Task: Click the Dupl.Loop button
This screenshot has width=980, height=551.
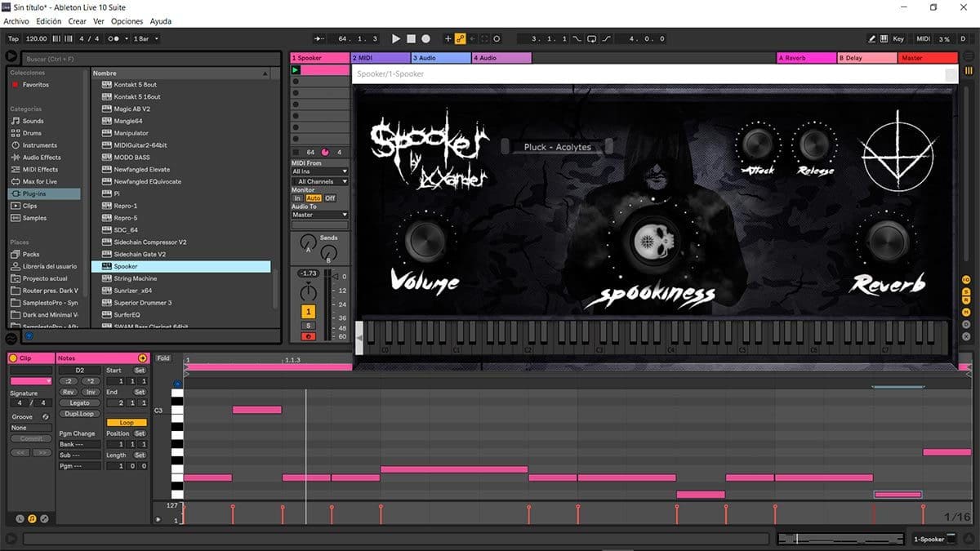Action: (80, 414)
